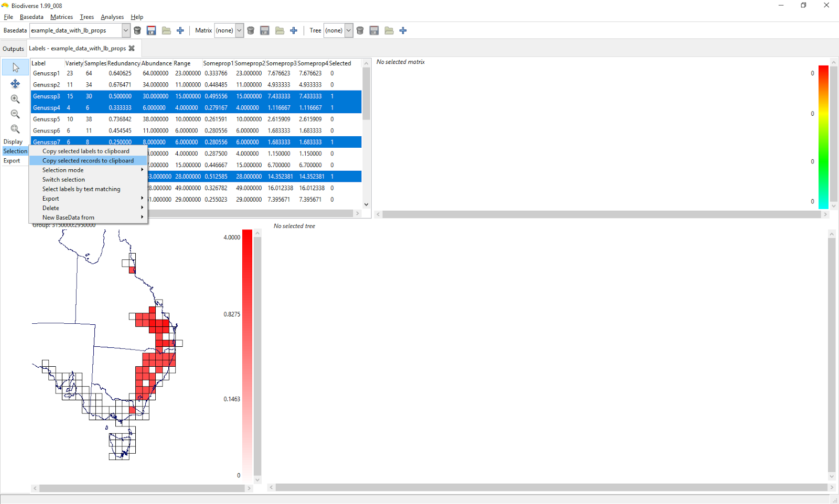Click Select labels by text matching

[x=81, y=189]
